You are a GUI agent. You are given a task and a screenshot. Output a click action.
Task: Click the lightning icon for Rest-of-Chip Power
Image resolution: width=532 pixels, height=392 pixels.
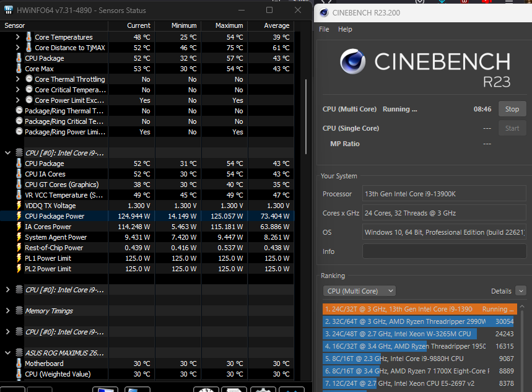pos(19,247)
